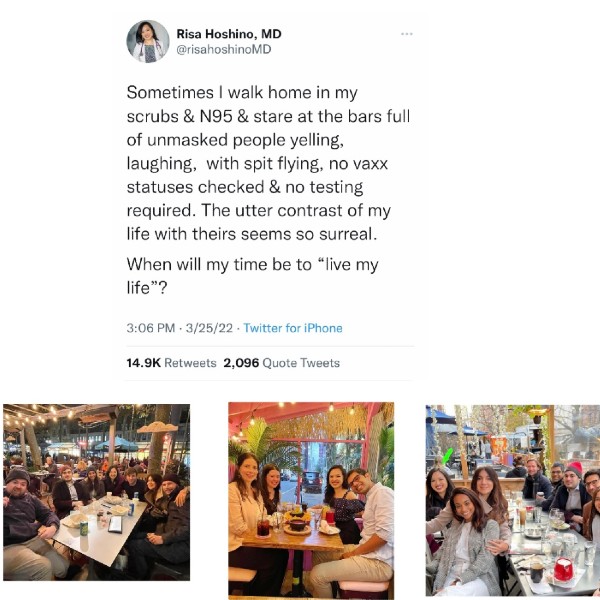The height and width of the screenshot is (600, 600).
Task: Open the three-dot more options menu
Action: coord(407,34)
